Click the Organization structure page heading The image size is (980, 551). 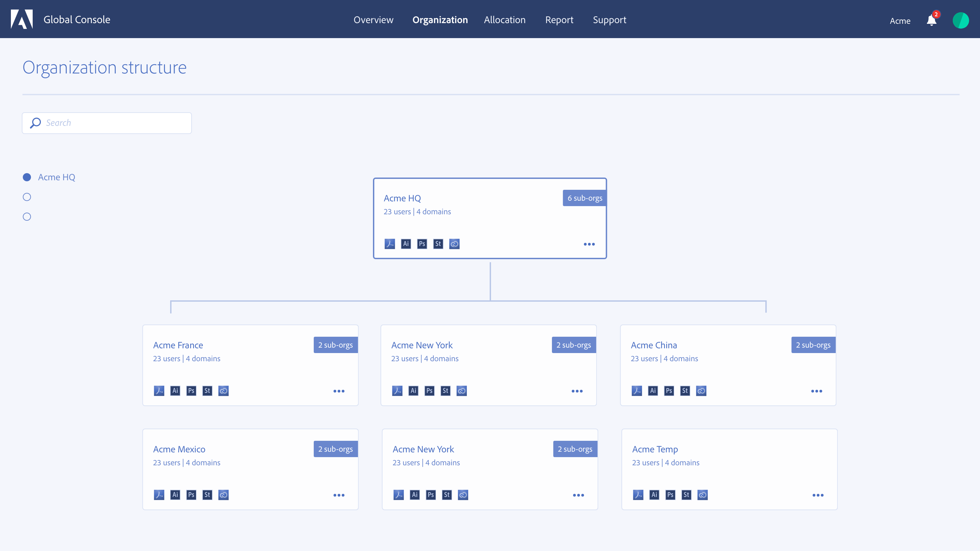[104, 68]
